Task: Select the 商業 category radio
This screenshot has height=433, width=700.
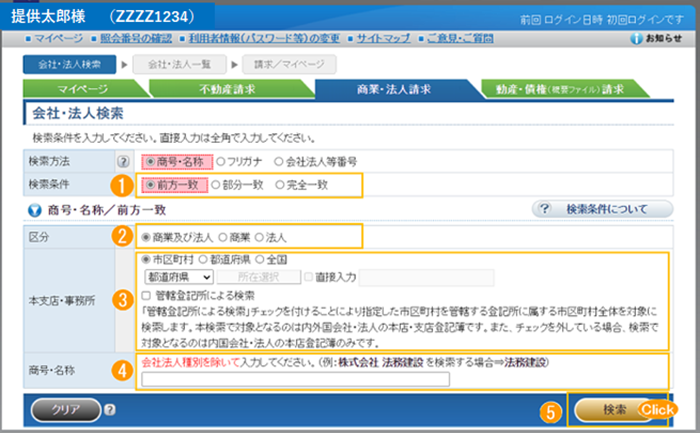Action: click(223, 237)
